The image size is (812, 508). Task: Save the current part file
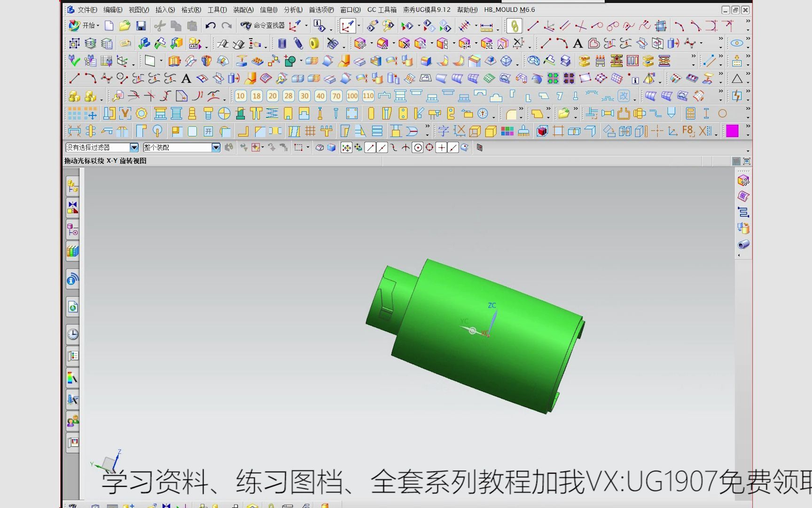click(x=141, y=25)
